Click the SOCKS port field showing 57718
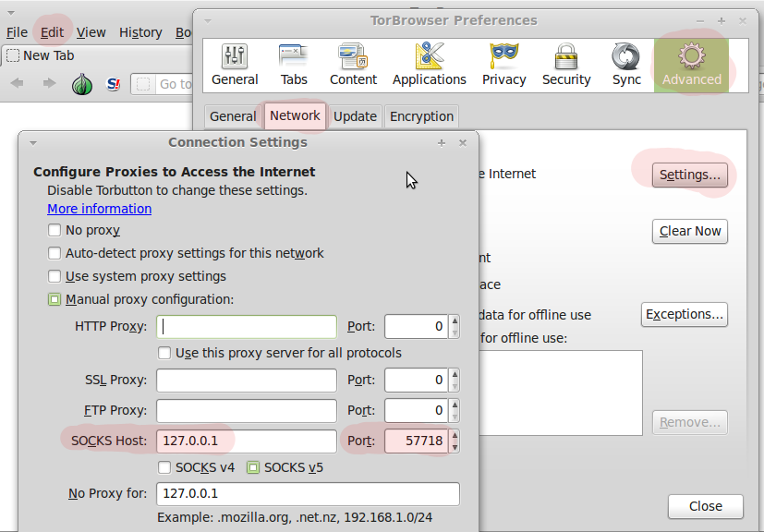The width and height of the screenshot is (764, 532). pos(417,441)
